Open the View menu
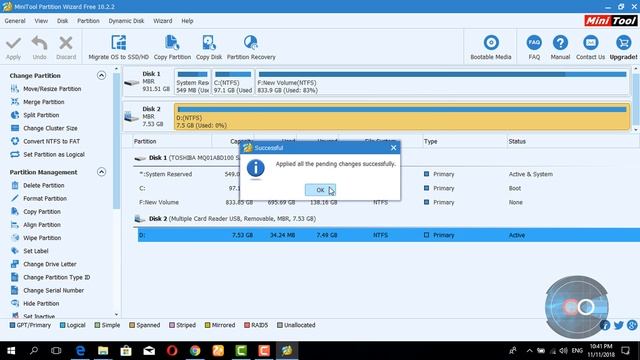 (x=41, y=21)
